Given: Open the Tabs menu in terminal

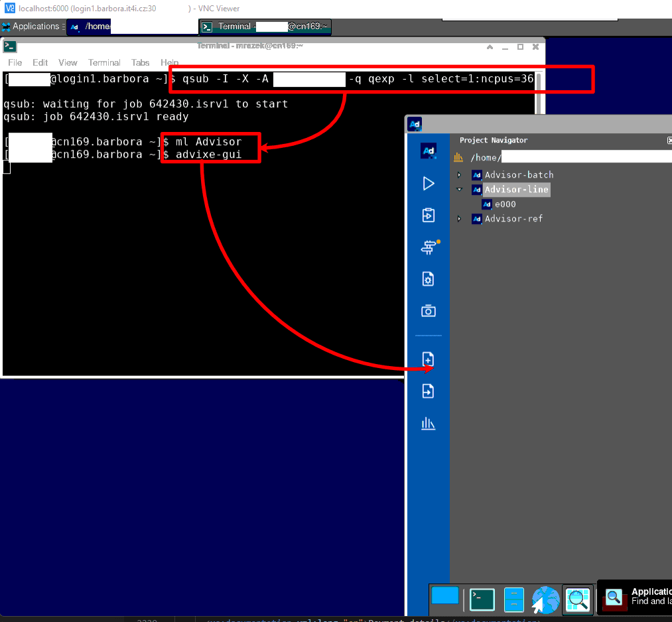Looking at the screenshot, I should [140, 62].
